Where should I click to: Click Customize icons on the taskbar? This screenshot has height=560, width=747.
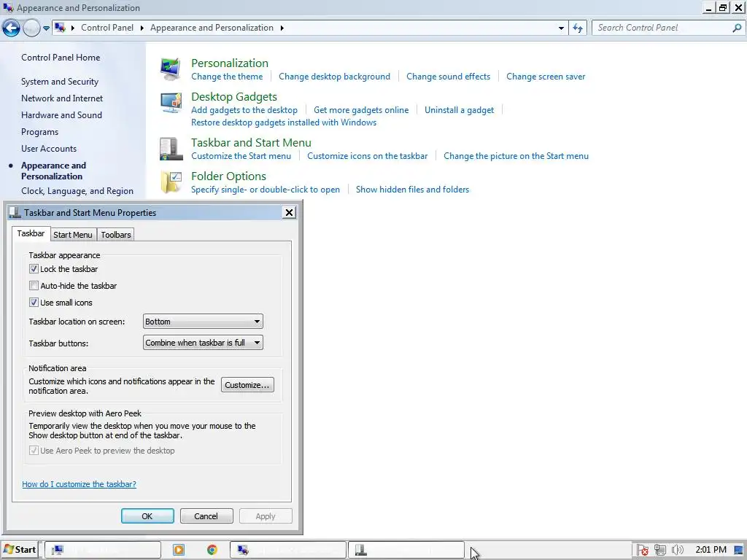(368, 156)
